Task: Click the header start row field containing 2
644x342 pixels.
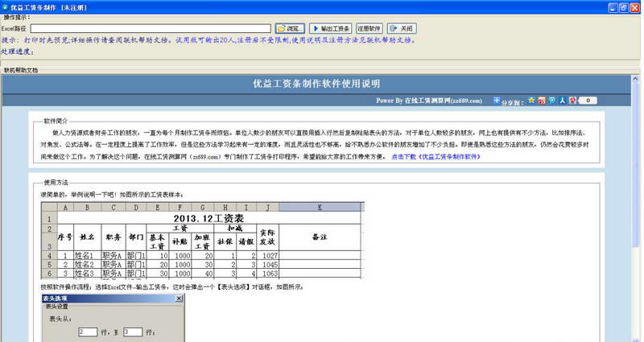Action: coord(88,332)
